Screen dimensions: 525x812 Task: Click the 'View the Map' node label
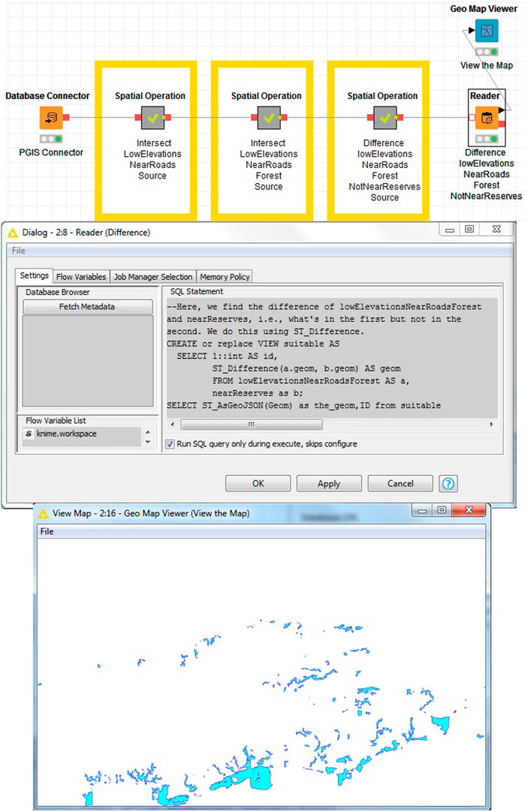pyautogui.click(x=487, y=65)
